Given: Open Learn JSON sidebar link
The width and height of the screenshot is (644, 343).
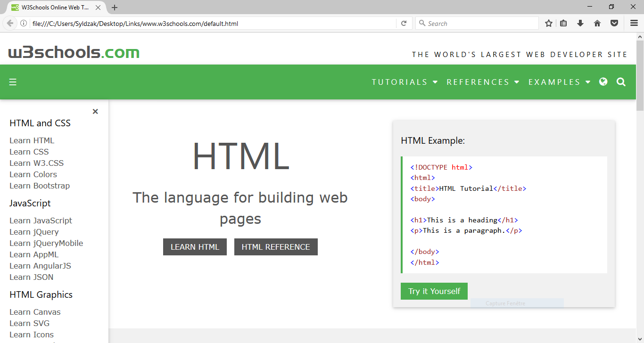Looking at the screenshot, I should (31, 277).
